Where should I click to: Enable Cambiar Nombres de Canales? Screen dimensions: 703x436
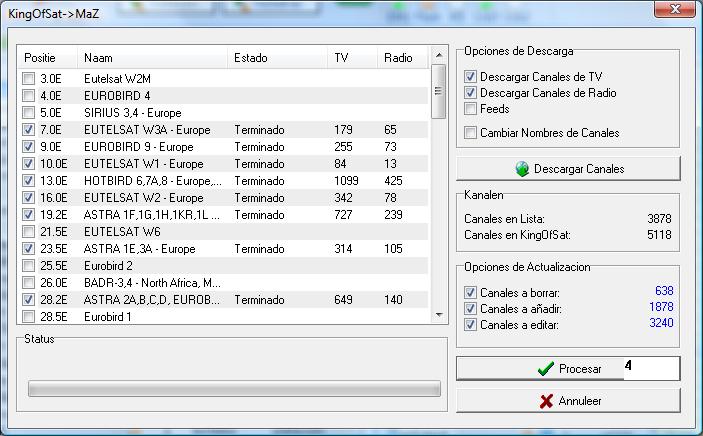click(x=470, y=133)
